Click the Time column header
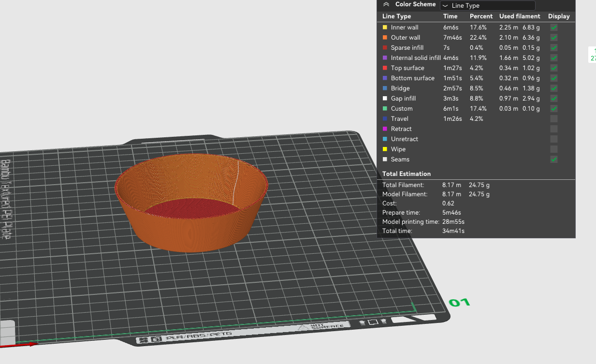 click(450, 16)
